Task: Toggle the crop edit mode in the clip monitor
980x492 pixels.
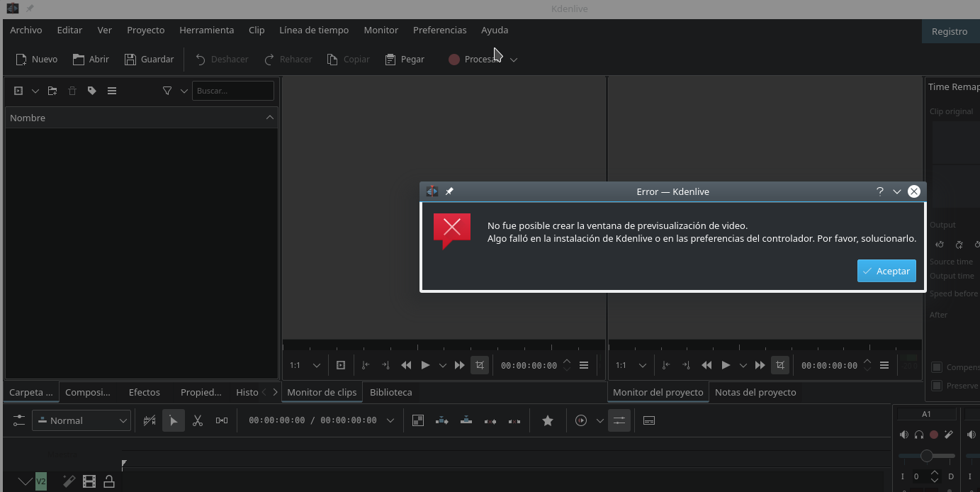Action: 480,365
